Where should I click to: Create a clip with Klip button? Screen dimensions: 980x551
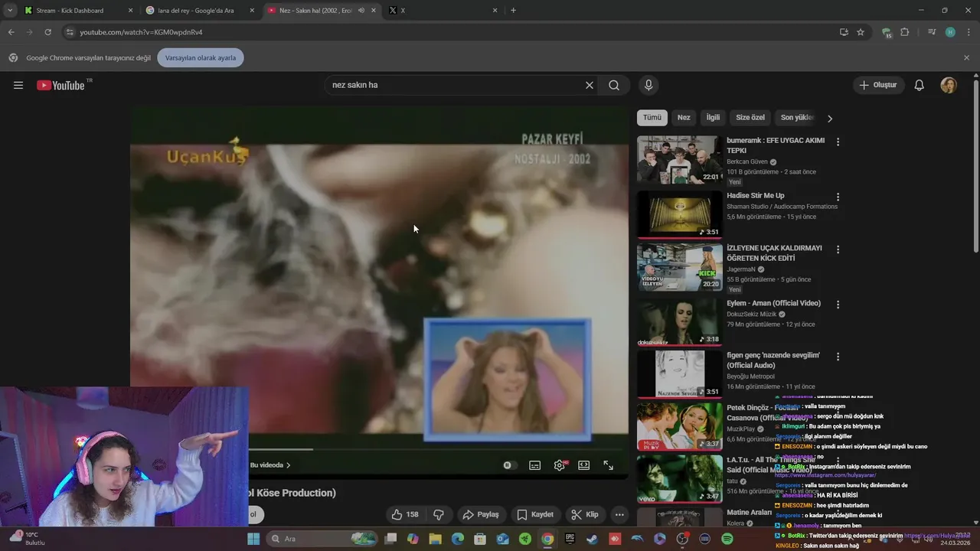[586, 514]
